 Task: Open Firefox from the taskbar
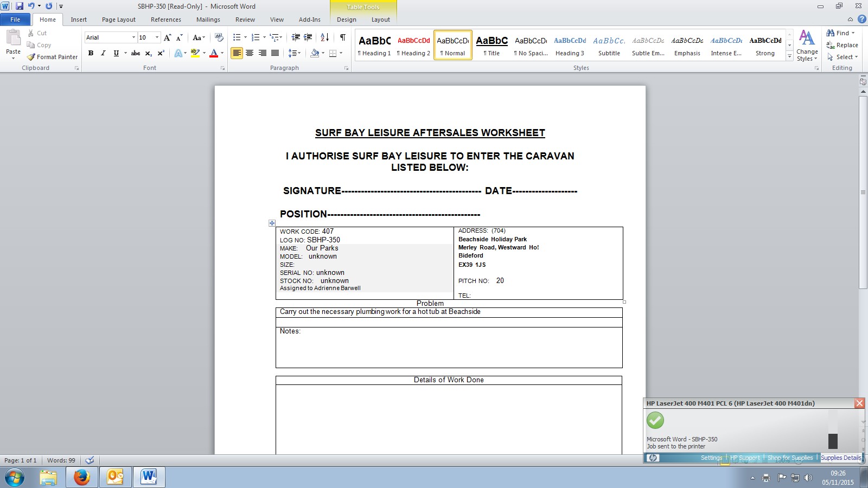pyautogui.click(x=81, y=477)
